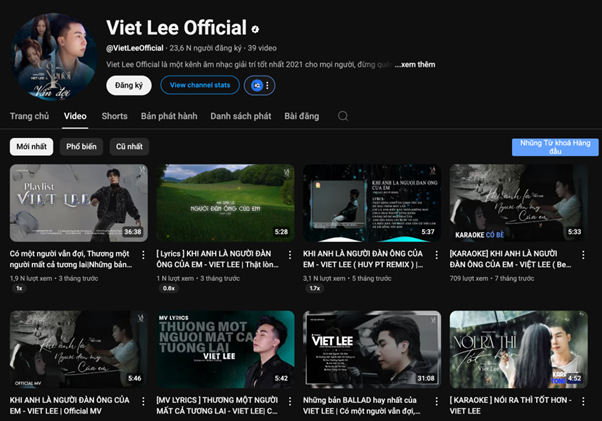Play the green meadow 5:28 lyrics thumbnail
The height and width of the screenshot is (421, 602).
(225, 203)
